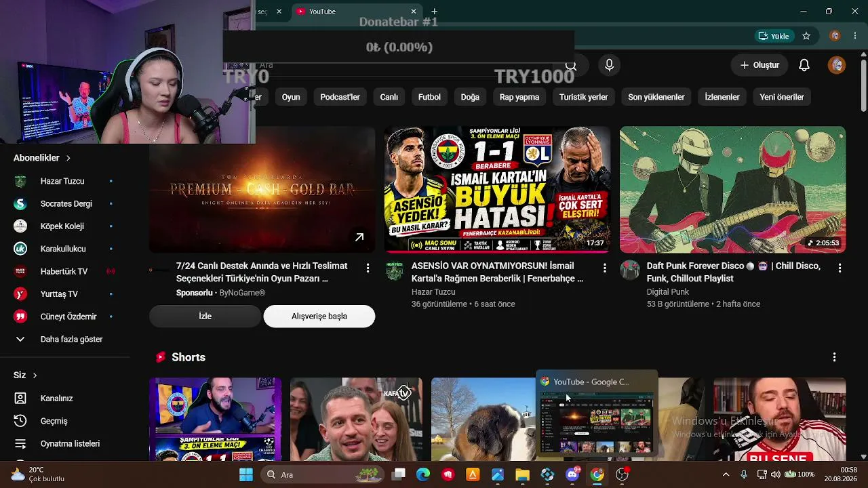Open the account avatar menu
Screen dimensions: 868x488
837,65
